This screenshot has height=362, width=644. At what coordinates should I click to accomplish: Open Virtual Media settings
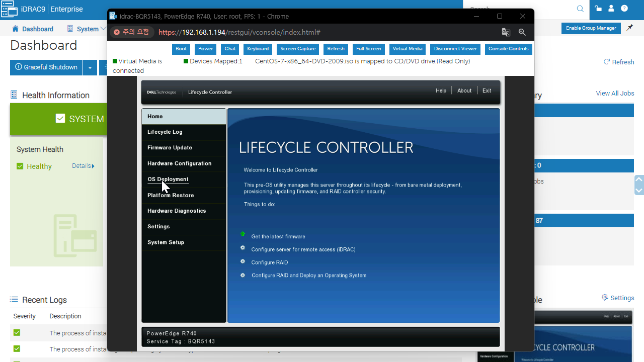point(408,49)
